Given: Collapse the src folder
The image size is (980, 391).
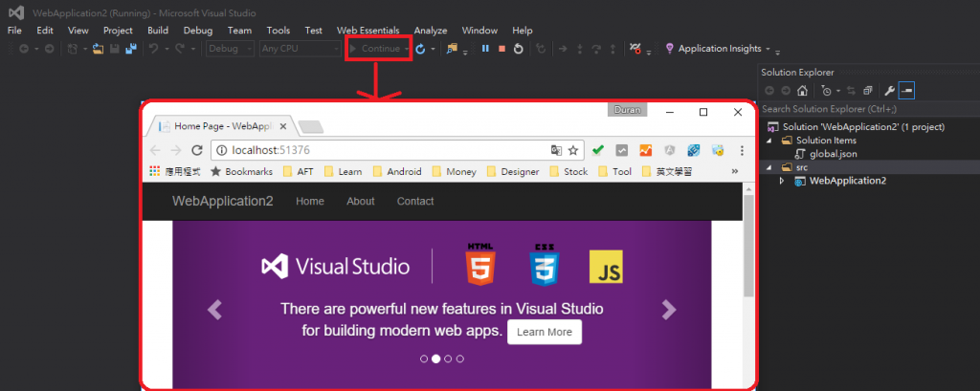Looking at the screenshot, I should pos(768,167).
